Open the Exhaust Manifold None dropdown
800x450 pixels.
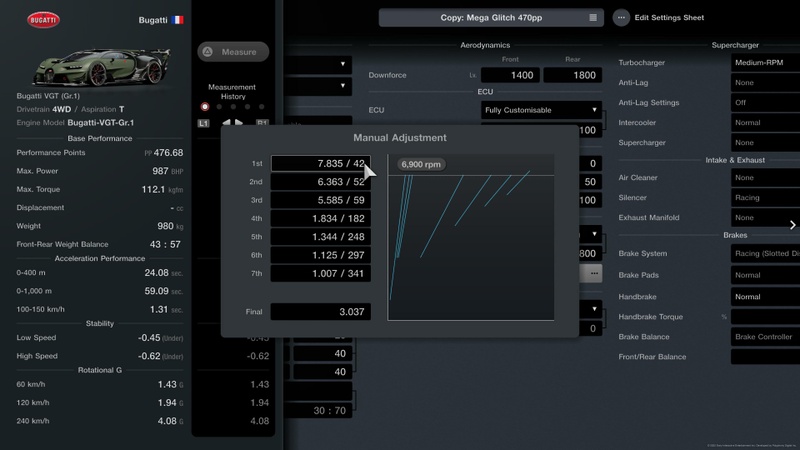coord(765,217)
